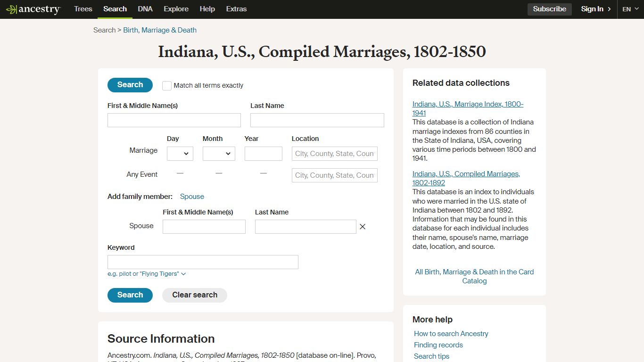The width and height of the screenshot is (644, 362).
Task: Open the Marriage Day dropdown
Action: tap(180, 154)
